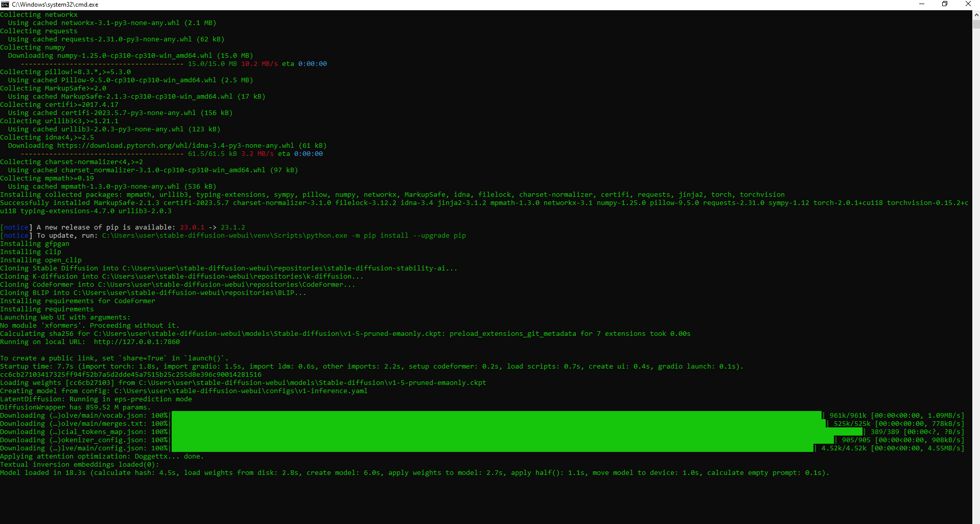Click the "Cloning Stable Diffusion into" line

pos(229,268)
